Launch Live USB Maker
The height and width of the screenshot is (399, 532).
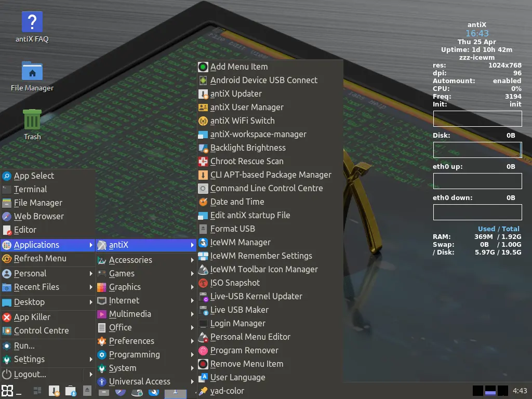click(270, 311)
